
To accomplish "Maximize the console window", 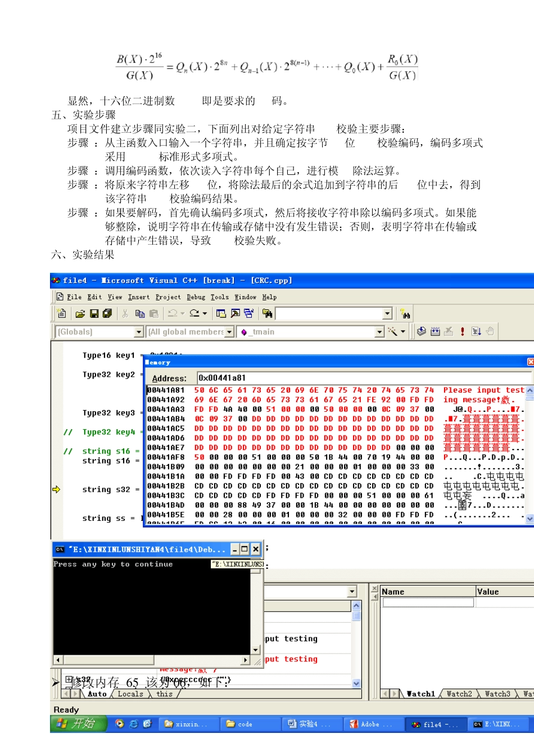I will [245, 549].
